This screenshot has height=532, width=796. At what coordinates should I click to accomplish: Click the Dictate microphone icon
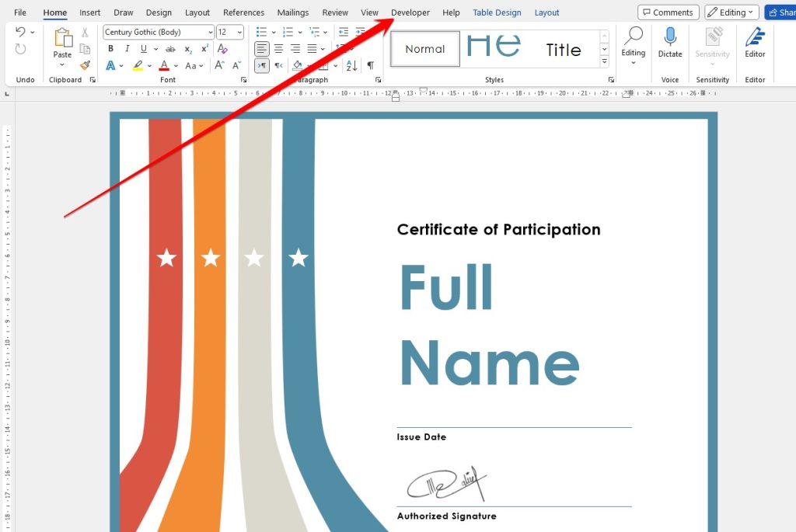670,37
